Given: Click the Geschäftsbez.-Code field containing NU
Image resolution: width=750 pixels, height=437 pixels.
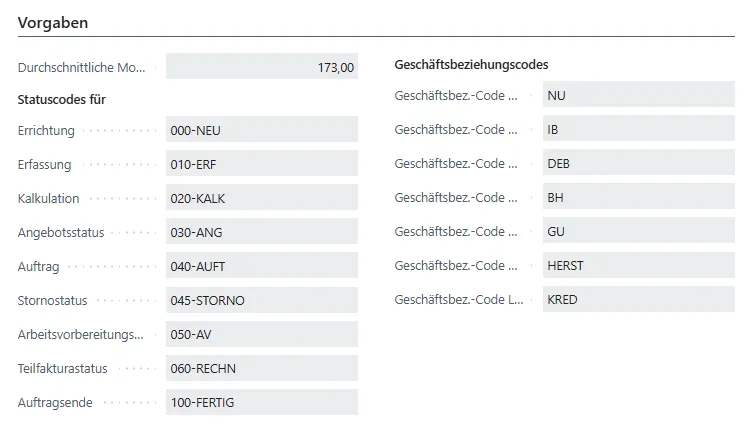Looking at the screenshot, I should [638, 96].
